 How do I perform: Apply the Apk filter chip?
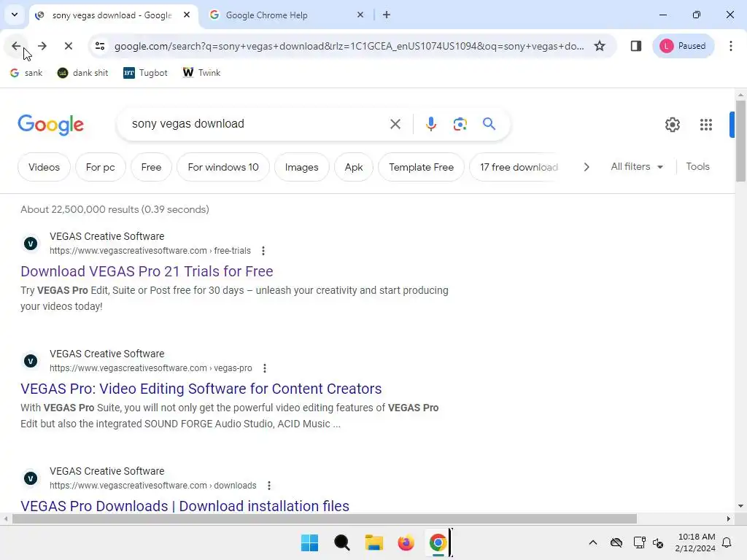click(x=354, y=167)
